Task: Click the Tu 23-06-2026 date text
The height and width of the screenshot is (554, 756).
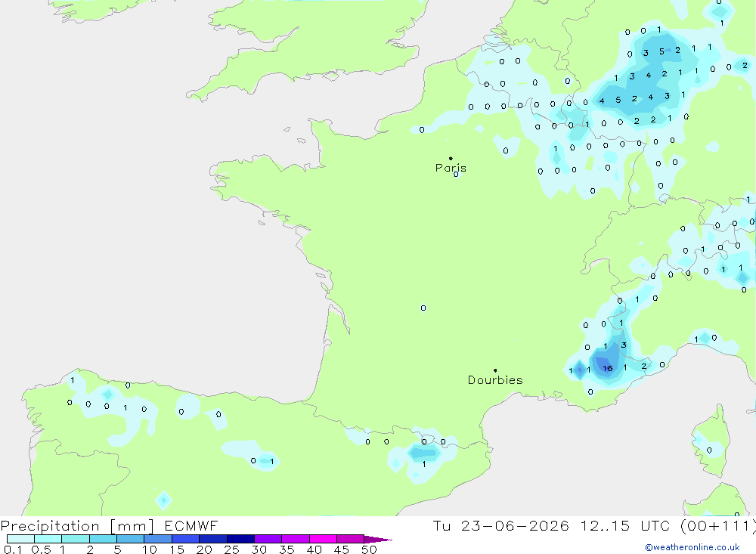Action: point(500,525)
